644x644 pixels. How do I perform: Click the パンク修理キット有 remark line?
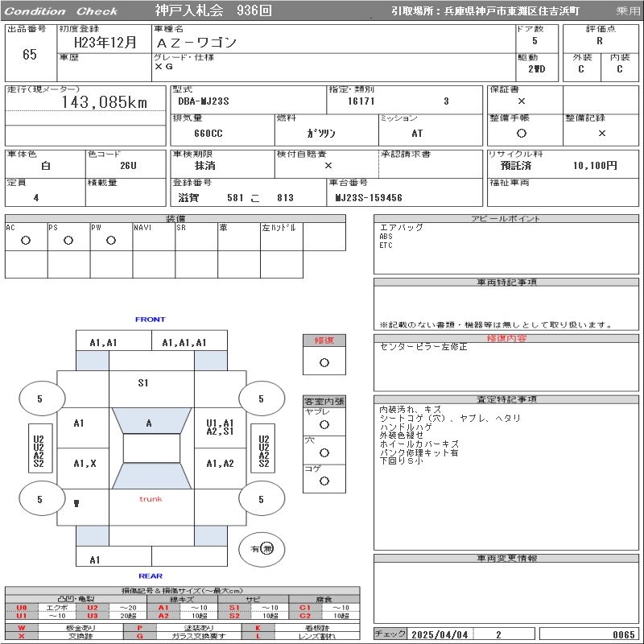419,452
